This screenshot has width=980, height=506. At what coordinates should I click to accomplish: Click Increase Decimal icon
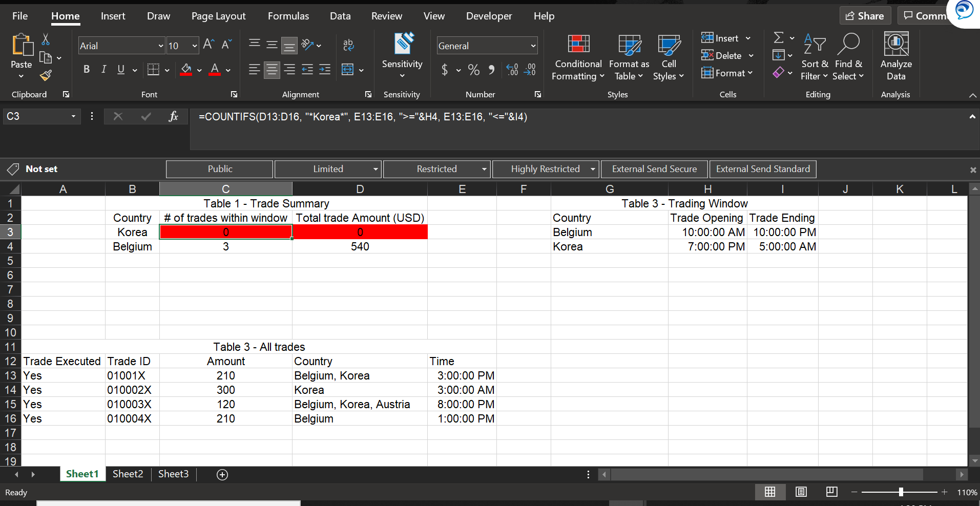click(512, 70)
